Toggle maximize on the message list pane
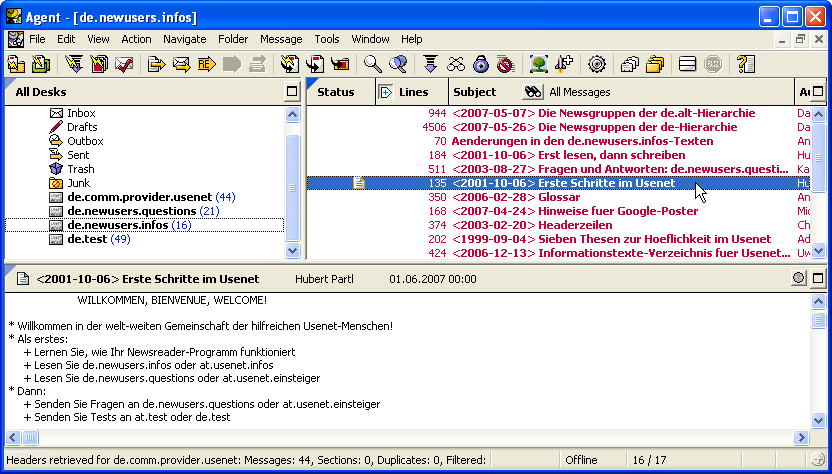The image size is (832, 474). click(818, 92)
